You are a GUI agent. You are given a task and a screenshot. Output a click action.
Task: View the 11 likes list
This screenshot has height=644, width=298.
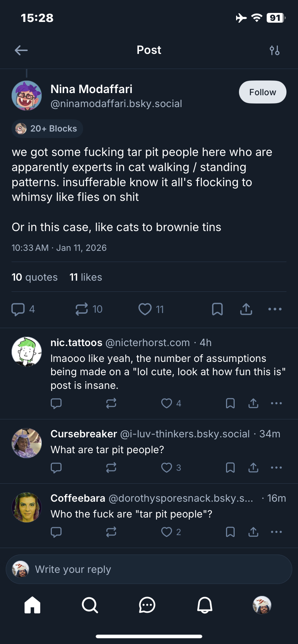pos(86,277)
